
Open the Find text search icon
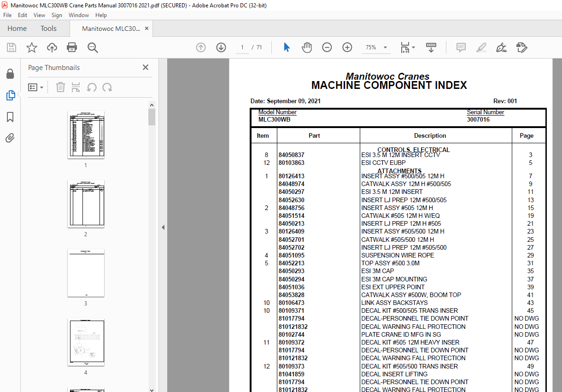[93, 47]
